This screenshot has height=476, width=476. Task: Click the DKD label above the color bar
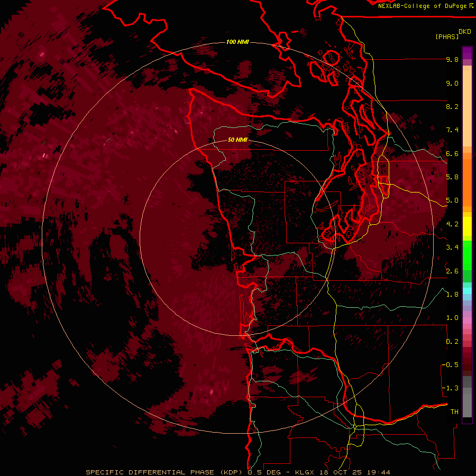[465, 32]
